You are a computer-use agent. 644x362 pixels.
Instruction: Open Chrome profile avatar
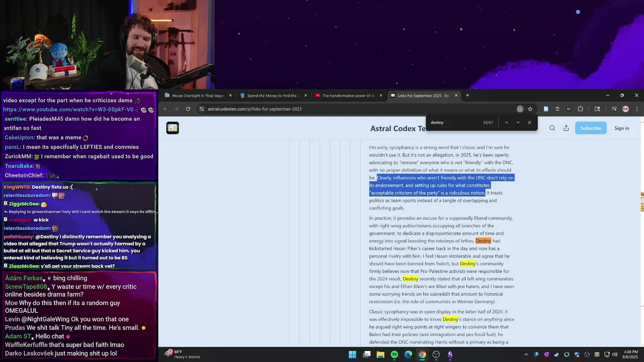coord(625,109)
